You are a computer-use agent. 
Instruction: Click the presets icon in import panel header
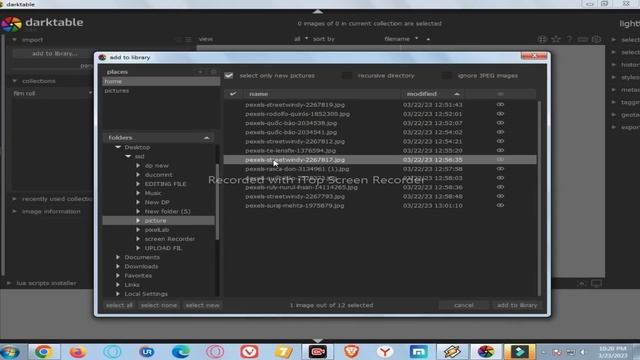point(188,40)
